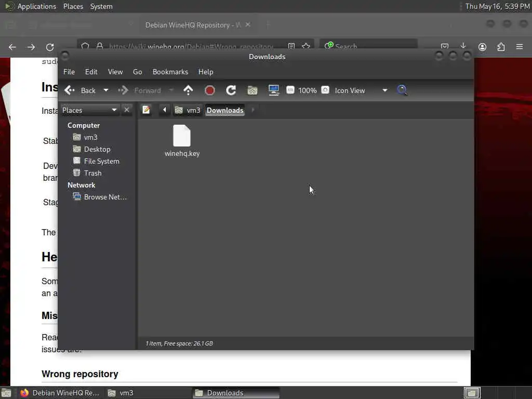The height and width of the screenshot is (399, 532).
Task: Click the Firefox Search box
Action: point(368,46)
